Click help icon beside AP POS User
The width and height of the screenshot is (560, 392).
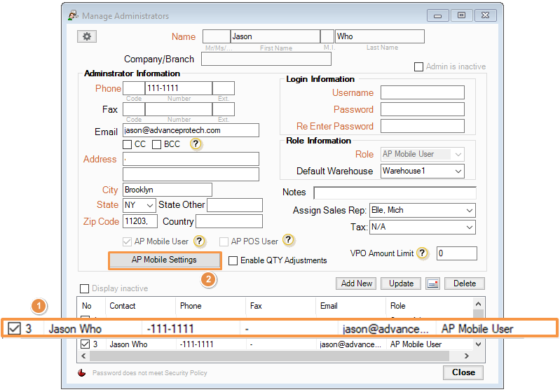click(x=288, y=241)
